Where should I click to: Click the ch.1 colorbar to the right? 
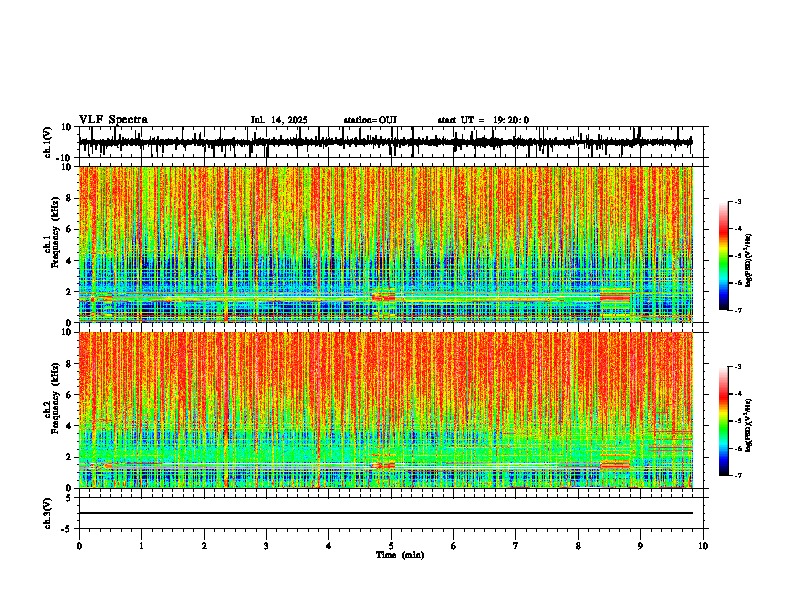click(x=724, y=256)
